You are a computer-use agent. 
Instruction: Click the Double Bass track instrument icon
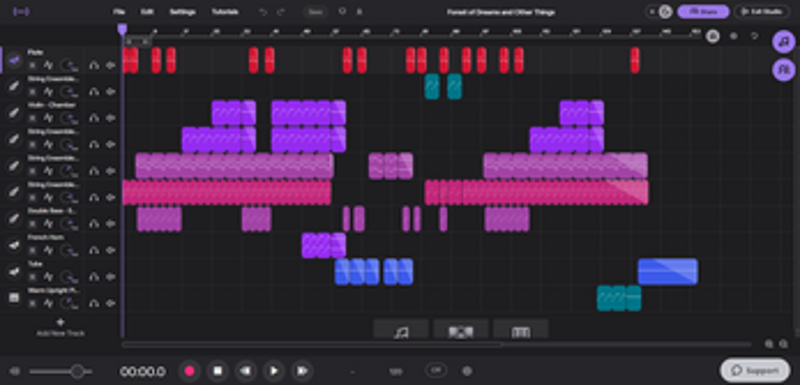coord(14,219)
